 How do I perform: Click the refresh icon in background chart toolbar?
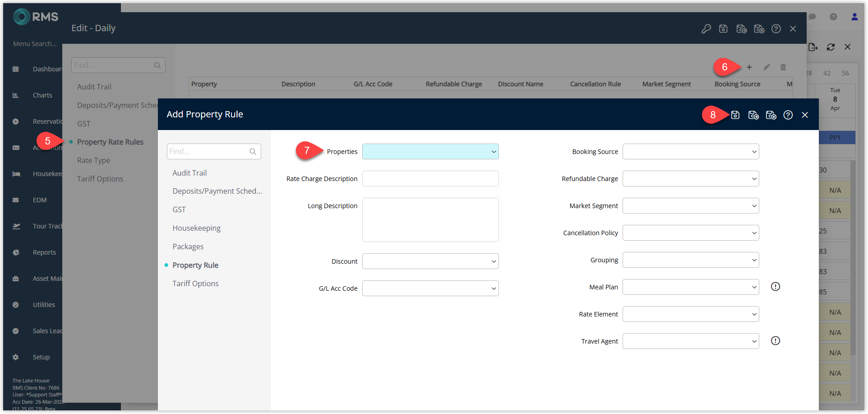point(831,47)
